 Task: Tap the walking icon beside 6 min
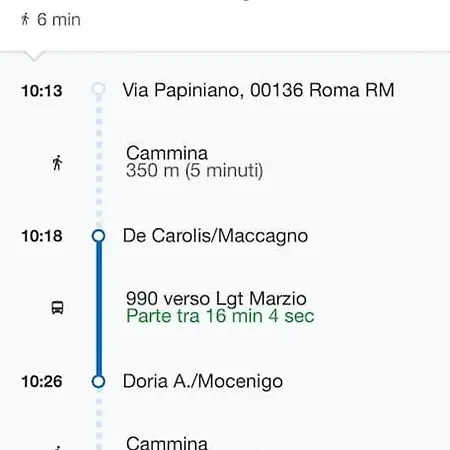[x=25, y=19]
